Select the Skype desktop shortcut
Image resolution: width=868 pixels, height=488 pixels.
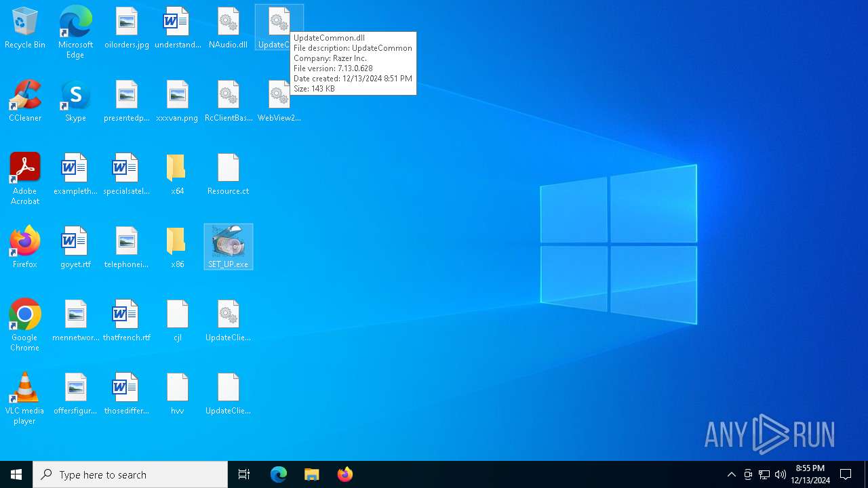tap(75, 101)
